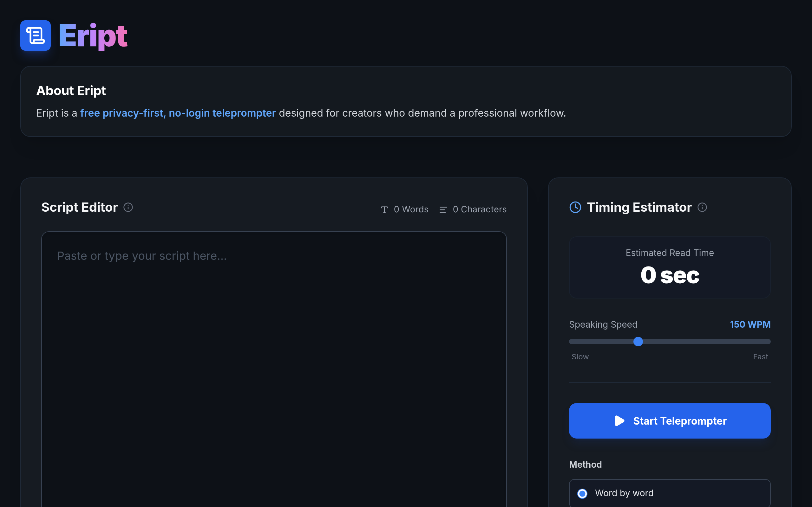
Task: Click the word count T icon
Action: (x=384, y=209)
